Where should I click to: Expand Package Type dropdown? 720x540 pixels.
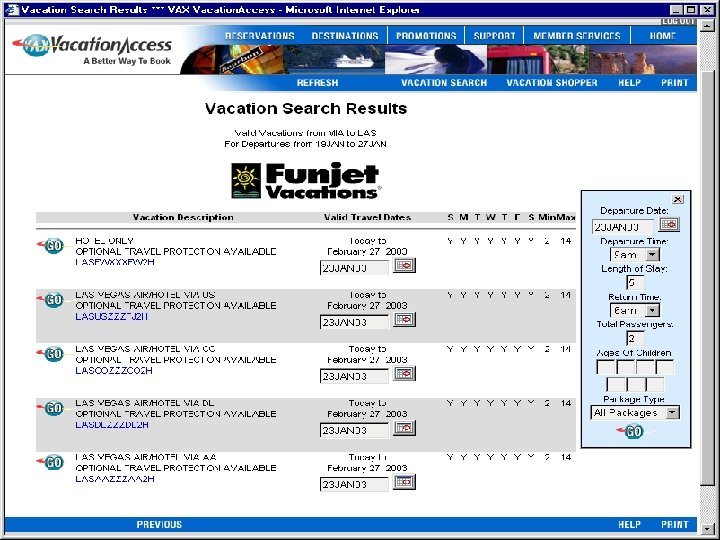(672, 412)
